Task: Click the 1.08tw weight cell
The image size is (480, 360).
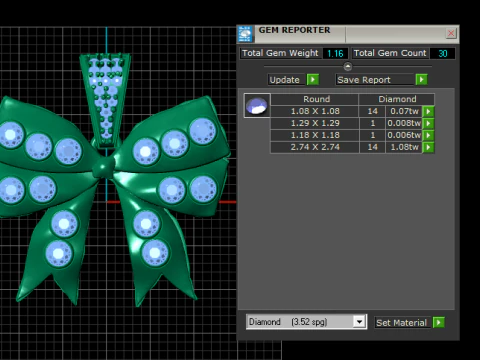Action: coord(404,147)
